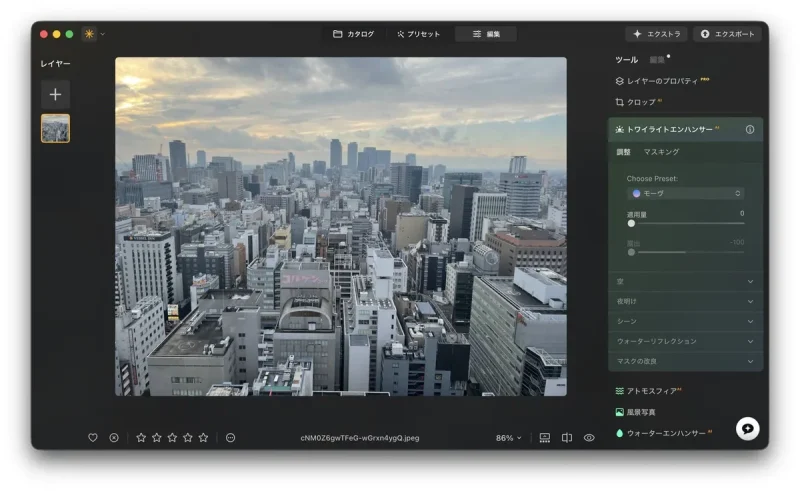Open the 86% zoom level dropdown
800x491 pixels.
pyautogui.click(x=509, y=438)
